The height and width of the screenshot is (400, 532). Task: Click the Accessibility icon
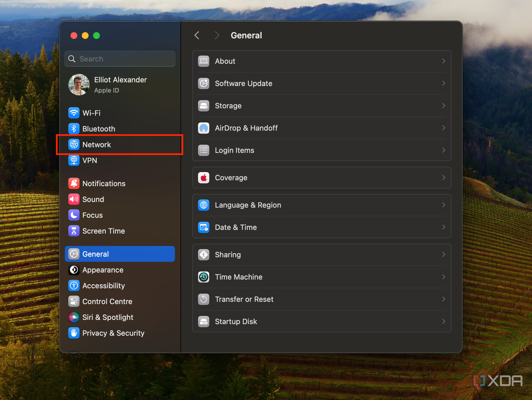(74, 286)
